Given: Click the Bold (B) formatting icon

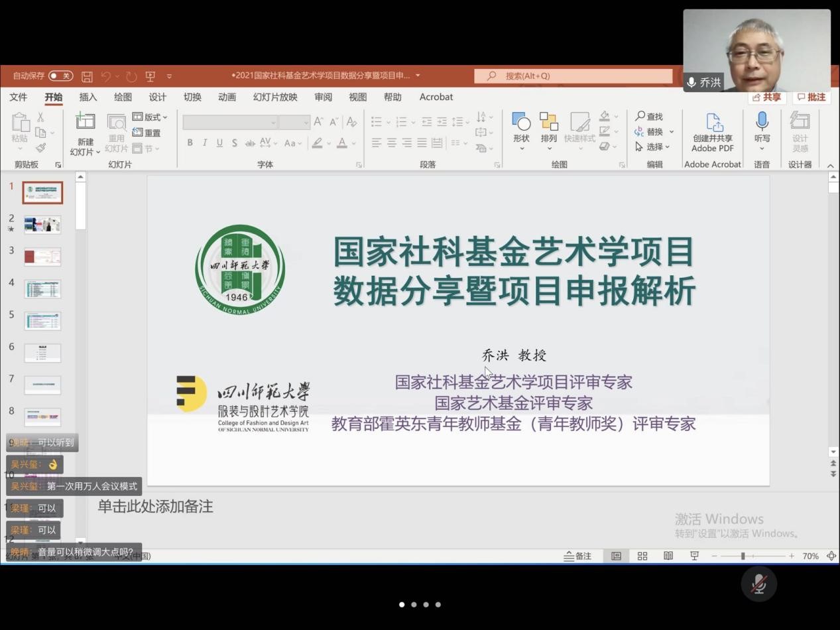Looking at the screenshot, I should [x=190, y=143].
